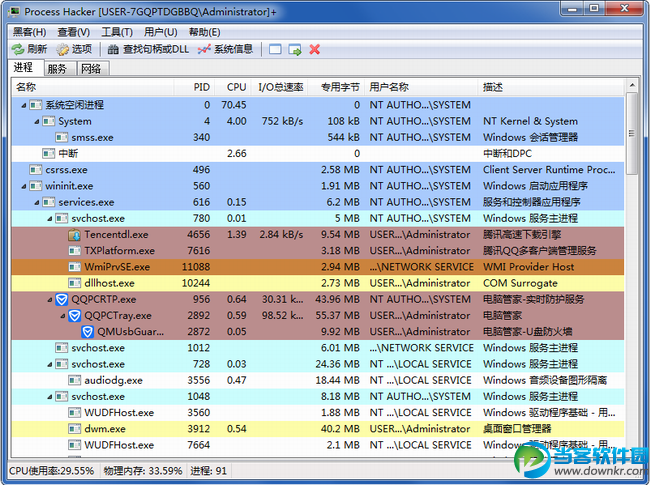Collapse the wininit.exe tree node
Screen dimensions: 650x485
(x=24, y=187)
